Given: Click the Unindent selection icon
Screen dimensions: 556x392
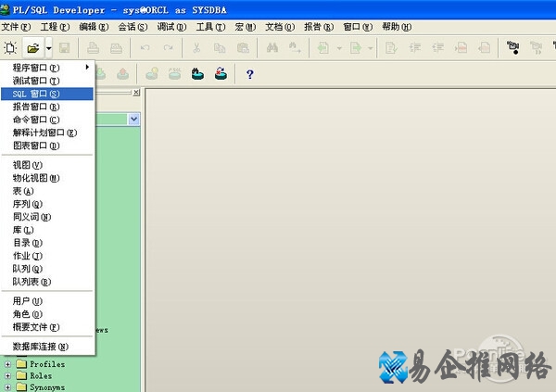Looking at the screenshot, I should tap(438, 47).
